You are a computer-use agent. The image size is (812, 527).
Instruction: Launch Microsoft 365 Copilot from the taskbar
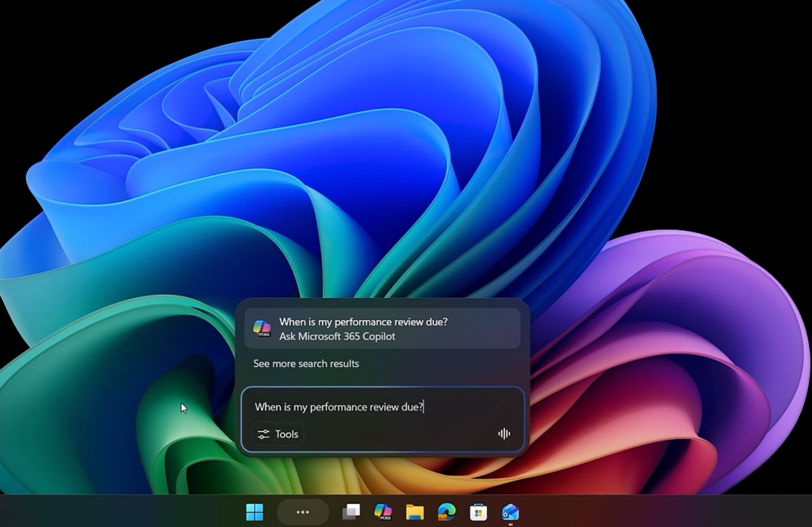click(x=383, y=512)
